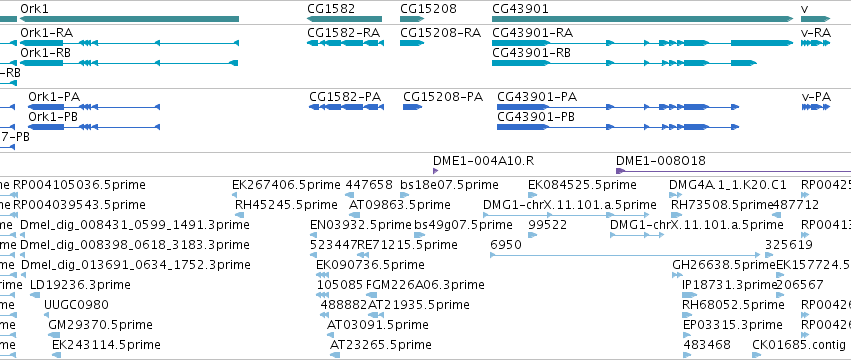Viewport: 851px width, 360px height.
Task: Click the Ork1-PA protein feature
Action: point(94,106)
